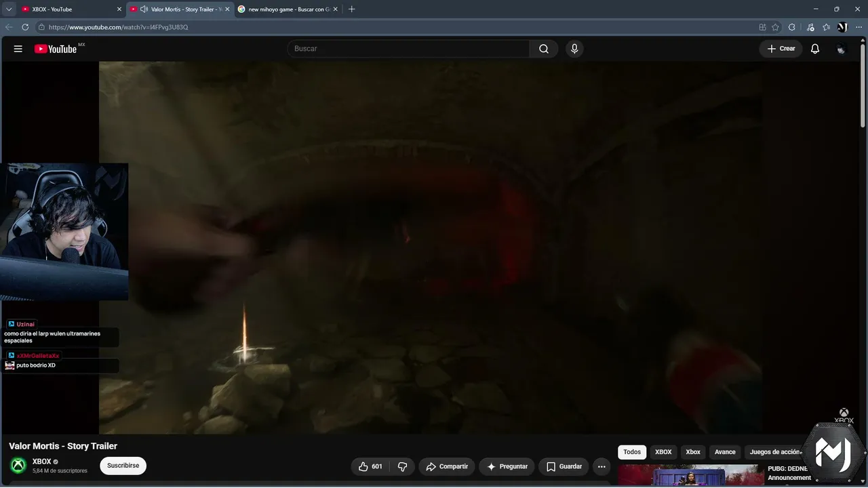The width and height of the screenshot is (868, 488).
Task: Click the Preguntar button
Action: pos(507,466)
